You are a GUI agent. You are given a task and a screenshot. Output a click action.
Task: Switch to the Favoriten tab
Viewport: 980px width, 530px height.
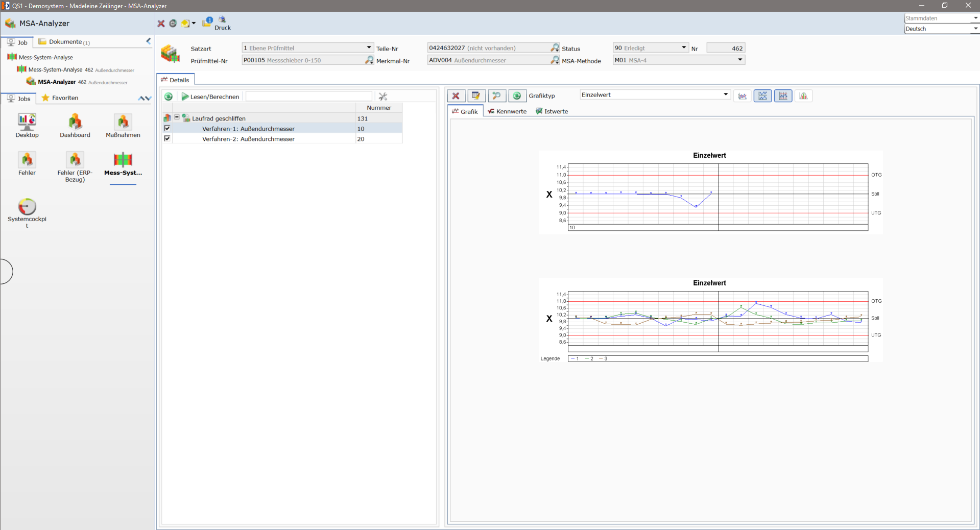(x=60, y=98)
